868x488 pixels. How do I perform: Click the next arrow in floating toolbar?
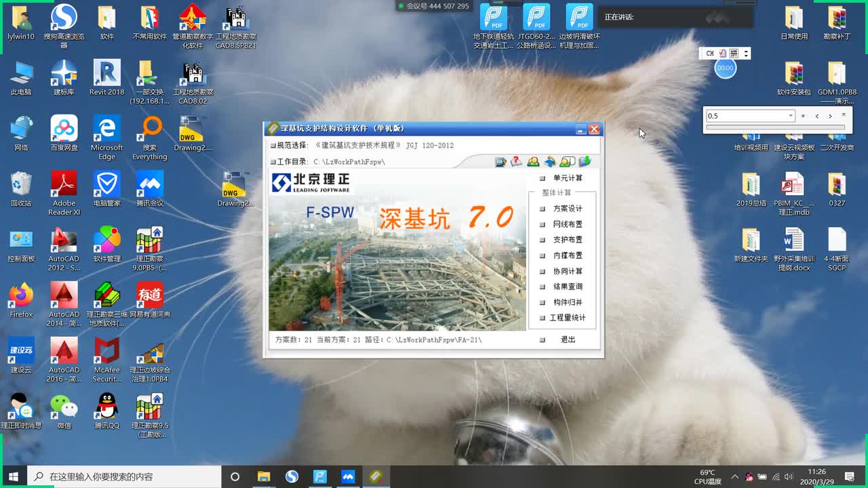click(x=830, y=116)
